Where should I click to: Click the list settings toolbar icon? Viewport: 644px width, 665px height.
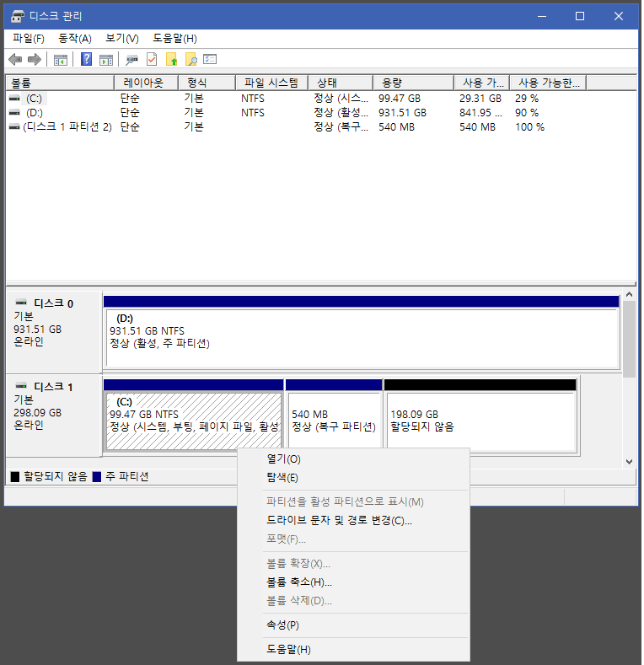coord(211,59)
